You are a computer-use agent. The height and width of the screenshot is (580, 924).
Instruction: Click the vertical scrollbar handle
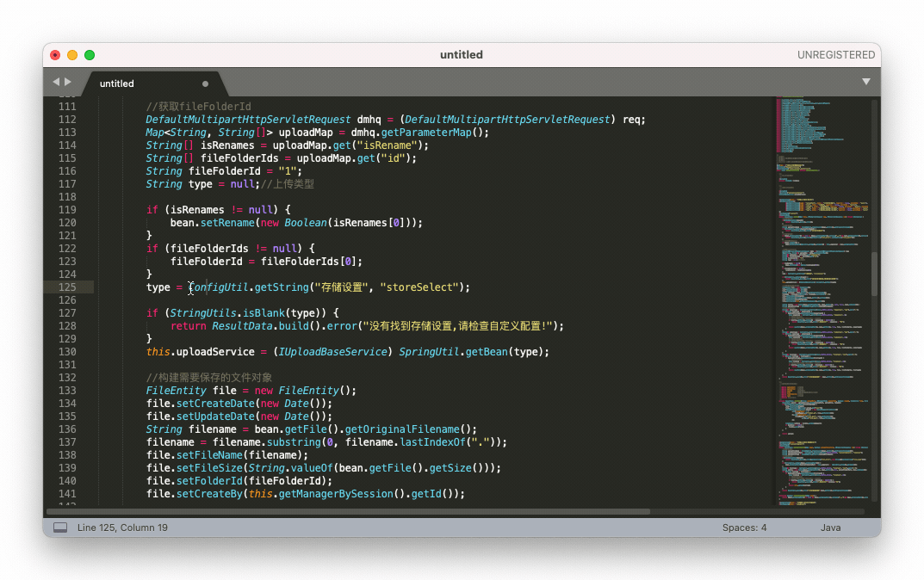[x=875, y=274]
